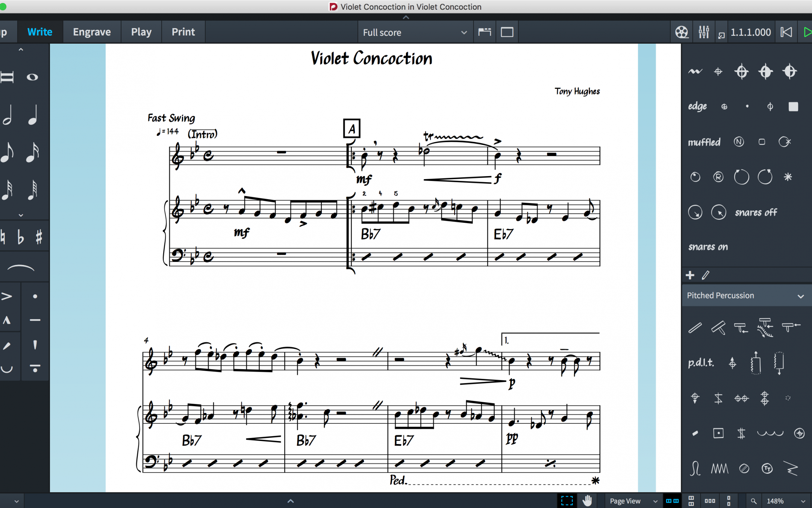Toggle spreads page arrangement view

tap(672, 501)
